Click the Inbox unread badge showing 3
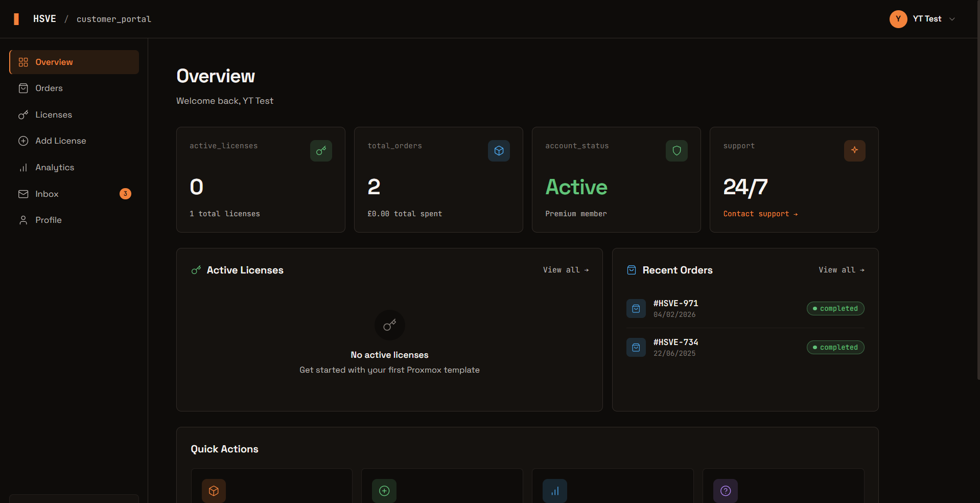The height and width of the screenshot is (503, 980). [x=125, y=194]
